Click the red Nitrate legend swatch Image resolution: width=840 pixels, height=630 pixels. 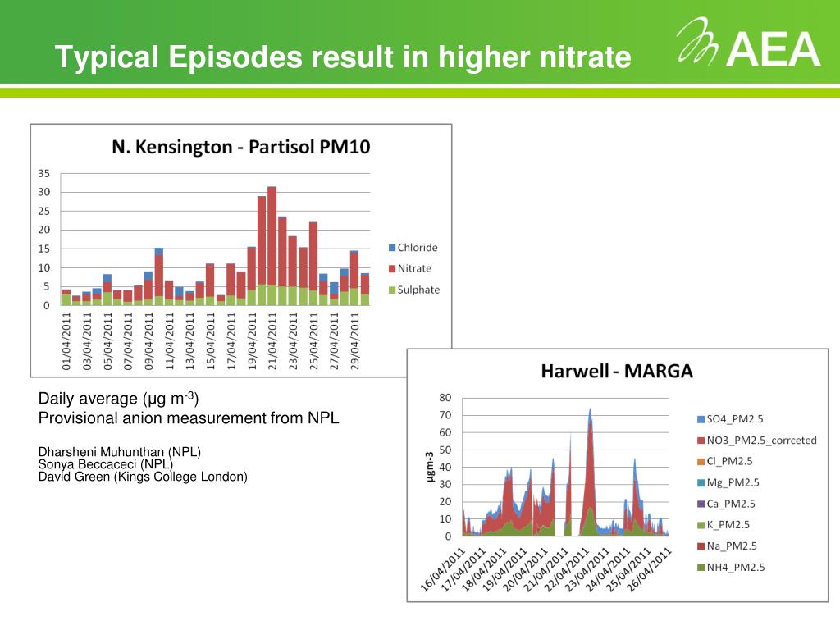[392, 268]
